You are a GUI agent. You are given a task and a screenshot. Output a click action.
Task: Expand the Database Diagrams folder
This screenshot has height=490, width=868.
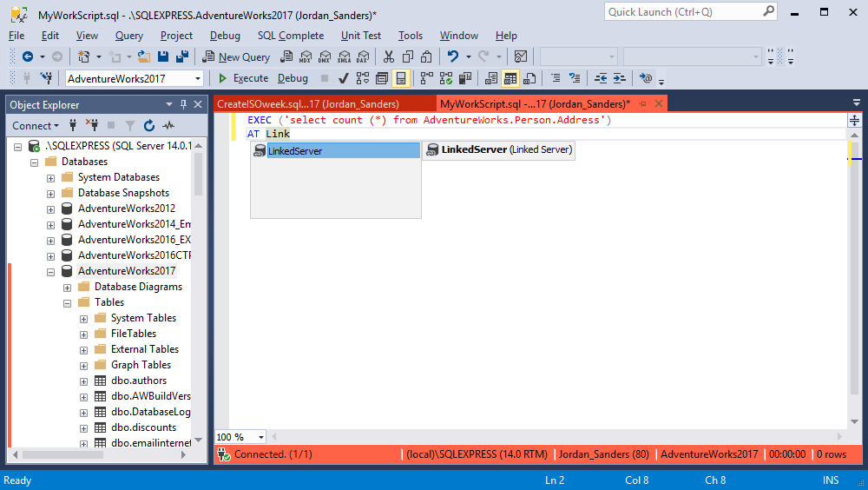[67, 288]
